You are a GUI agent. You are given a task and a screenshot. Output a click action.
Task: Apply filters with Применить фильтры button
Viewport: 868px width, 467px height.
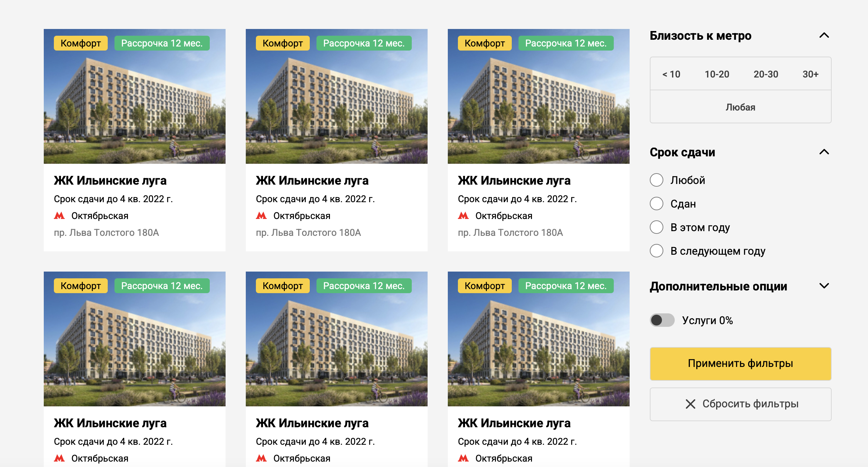[x=740, y=364]
